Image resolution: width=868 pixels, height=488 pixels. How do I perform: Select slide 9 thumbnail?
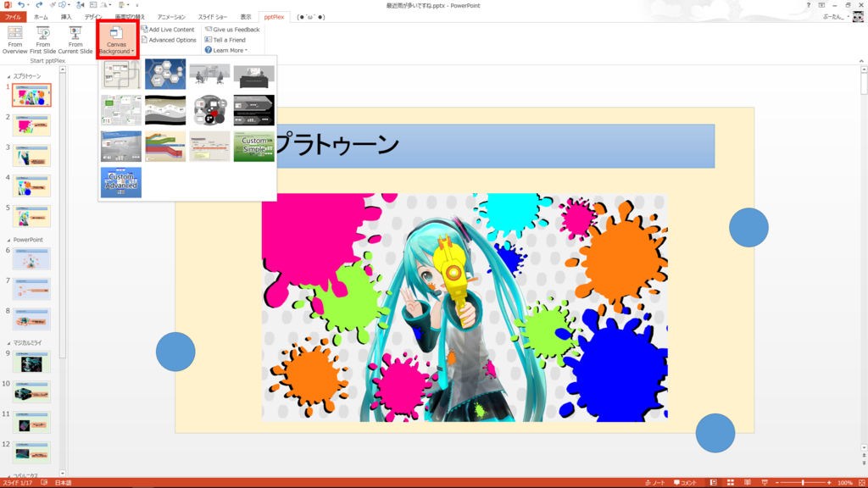click(x=31, y=362)
